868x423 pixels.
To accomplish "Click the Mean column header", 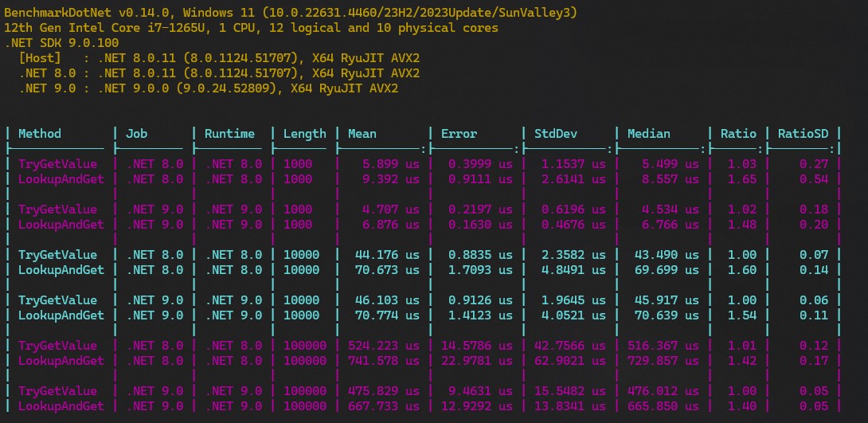I will tap(362, 134).
